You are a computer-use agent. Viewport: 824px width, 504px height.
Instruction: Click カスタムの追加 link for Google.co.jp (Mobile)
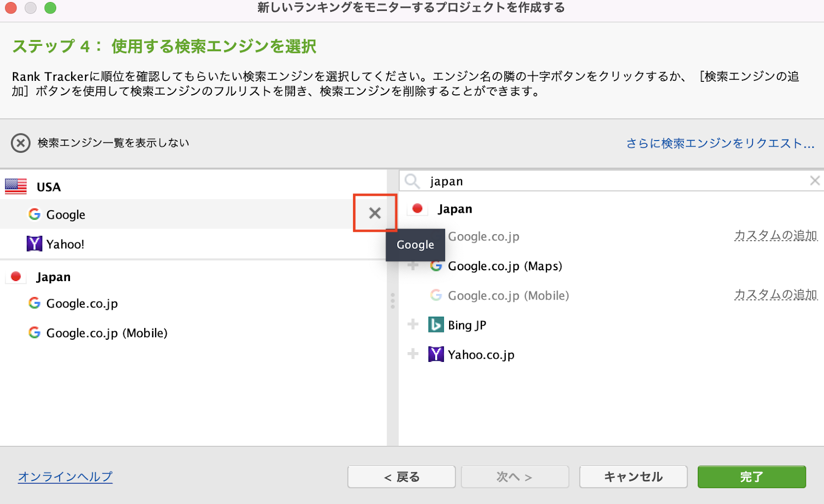tap(776, 295)
